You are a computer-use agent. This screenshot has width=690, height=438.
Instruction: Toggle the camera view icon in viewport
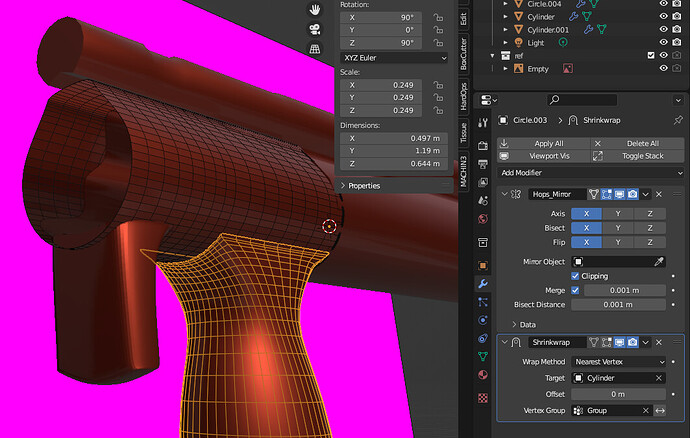[314, 29]
